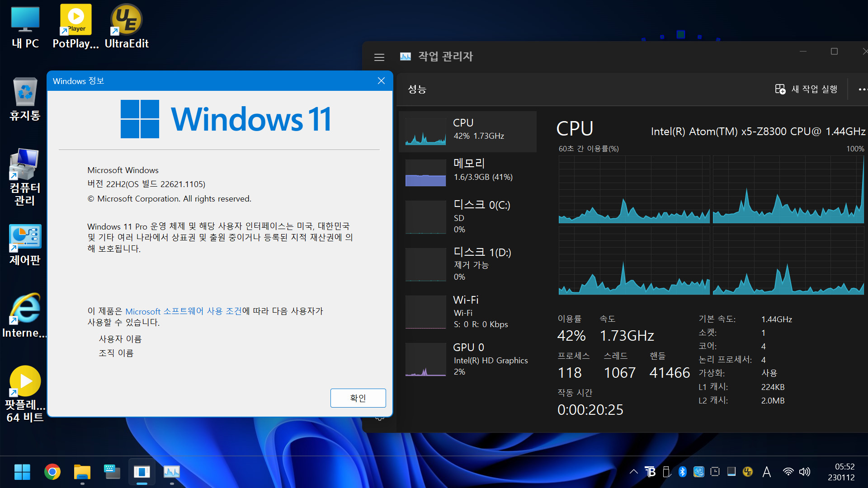Image resolution: width=868 pixels, height=488 pixels.
Task: Launch UltraEdit from the desktop shortcut
Action: click(x=127, y=27)
